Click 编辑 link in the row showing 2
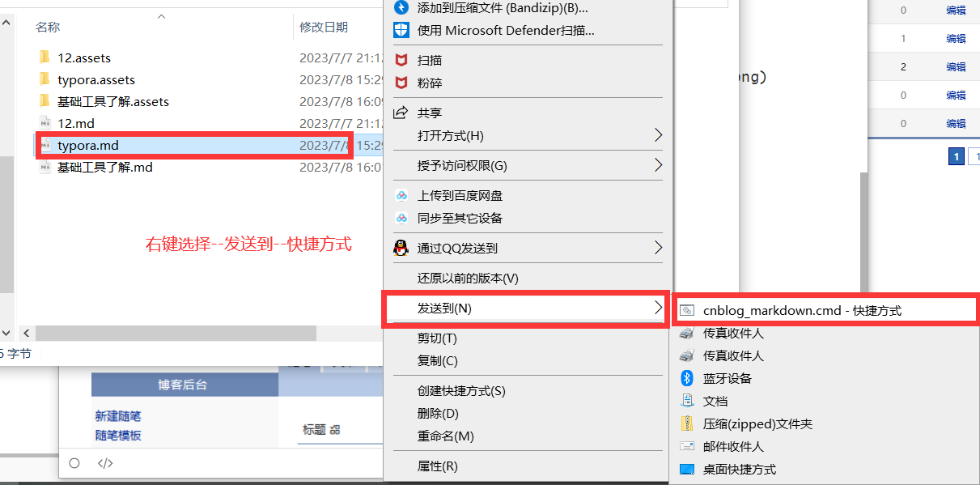 tap(956, 66)
